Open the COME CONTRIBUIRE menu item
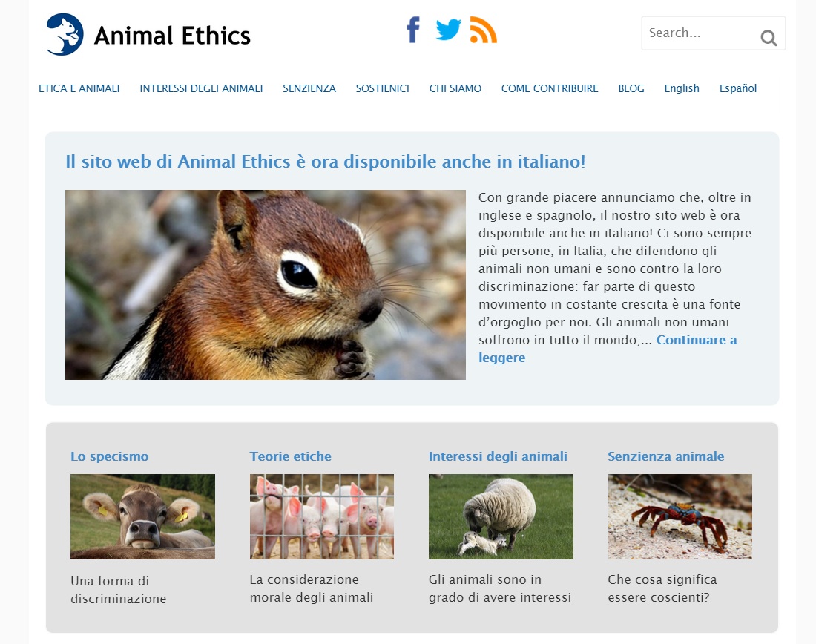Screen dimensions: 816x644 pyautogui.click(x=550, y=88)
